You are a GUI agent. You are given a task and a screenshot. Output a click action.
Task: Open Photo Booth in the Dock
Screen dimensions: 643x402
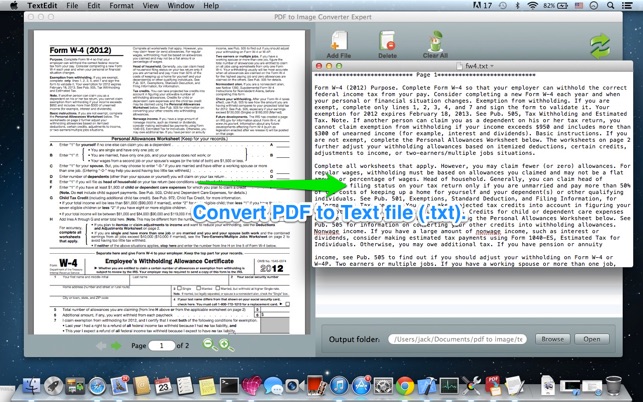(317, 386)
